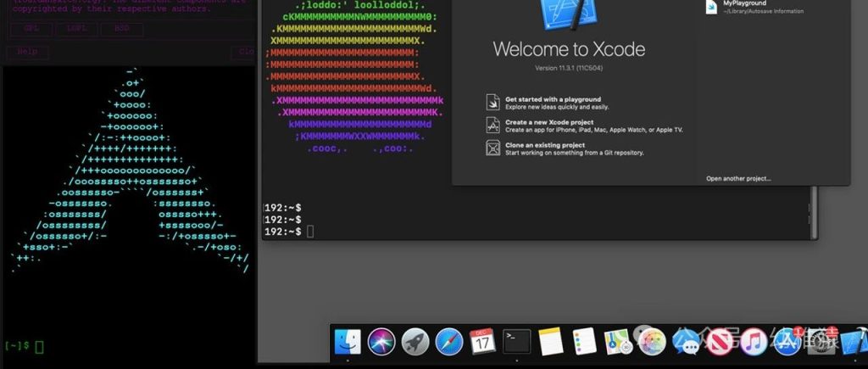The height and width of the screenshot is (369, 868).
Task: Open Music app in dock
Action: [x=753, y=342]
